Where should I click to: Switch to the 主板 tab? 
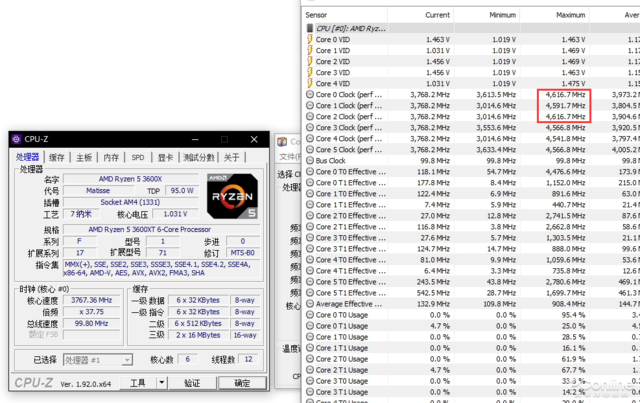click(x=84, y=158)
